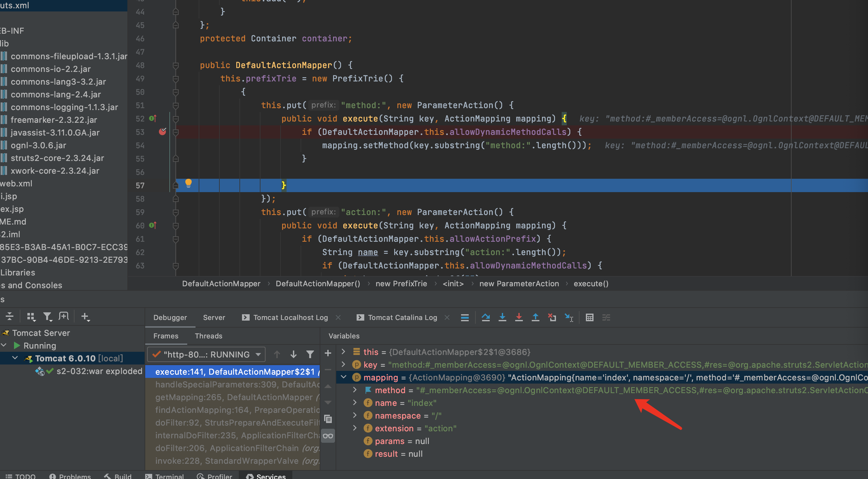The height and width of the screenshot is (479, 868).
Task: Open the Tomcat Catalina Log tab
Action: coord(402,317)
